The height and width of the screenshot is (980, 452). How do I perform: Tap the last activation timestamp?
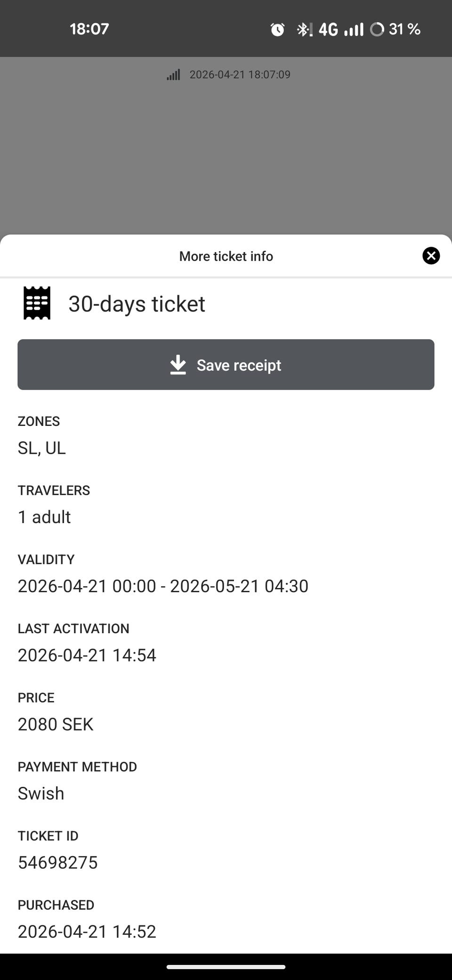[87, 655]
